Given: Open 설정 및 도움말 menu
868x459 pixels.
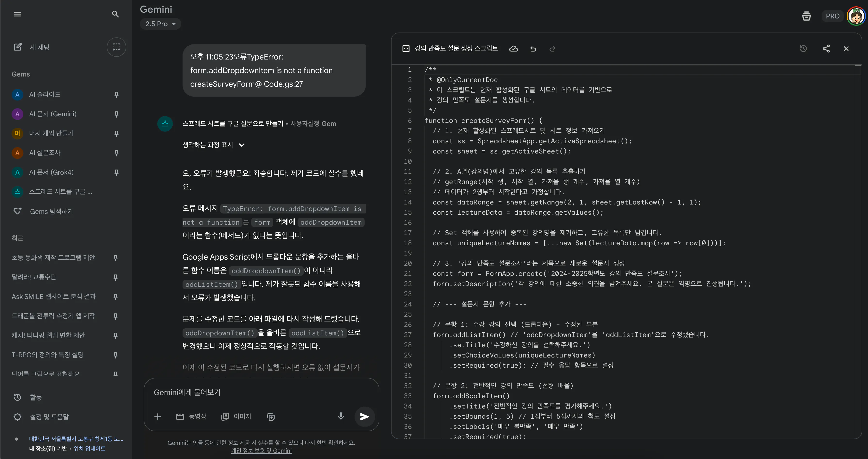Looking at the screenshot, I should coord(49,417).
